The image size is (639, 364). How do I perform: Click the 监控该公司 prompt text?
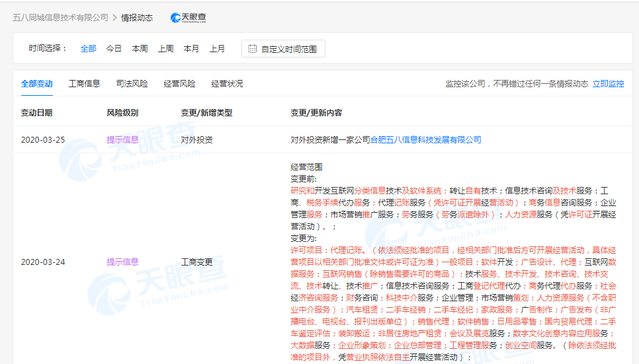[x=517, y=84]
